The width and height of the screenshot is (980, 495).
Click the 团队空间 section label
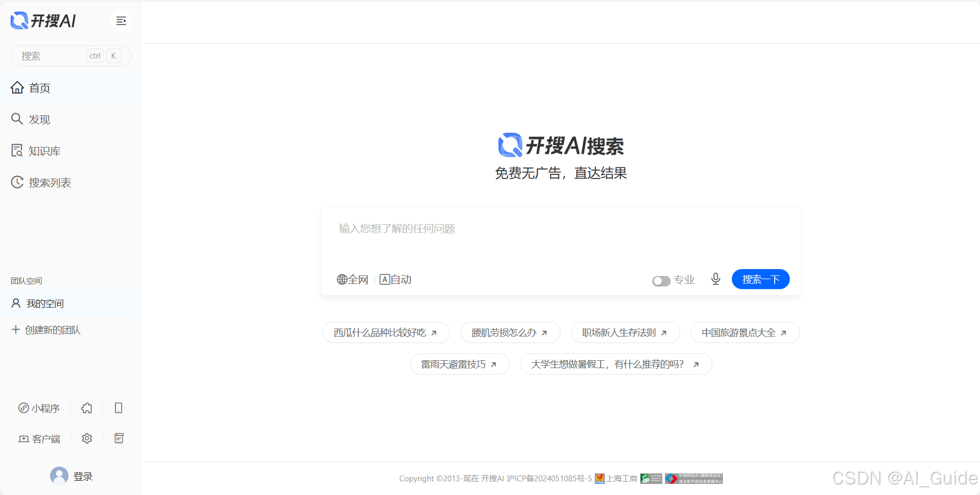[x=26, y=281]
